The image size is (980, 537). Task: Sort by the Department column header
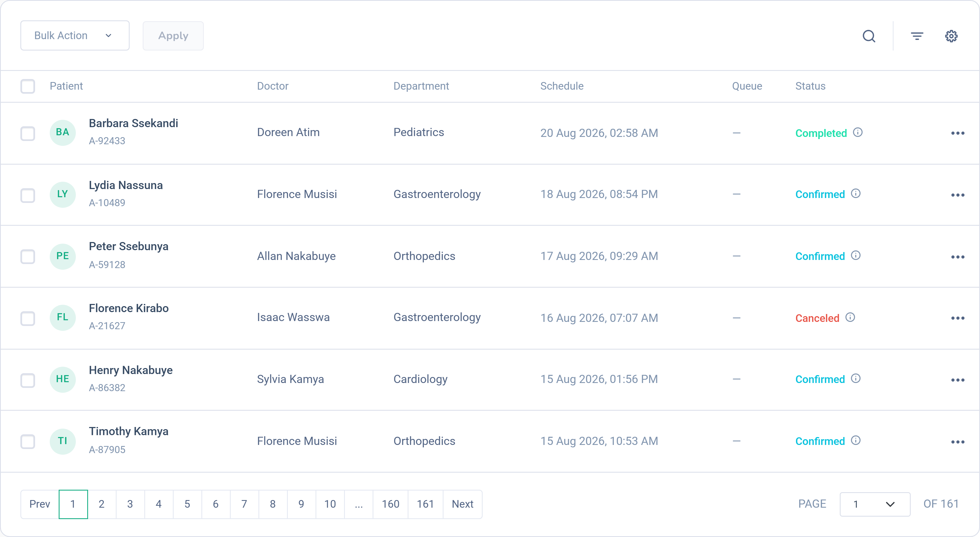coord(421,86)
